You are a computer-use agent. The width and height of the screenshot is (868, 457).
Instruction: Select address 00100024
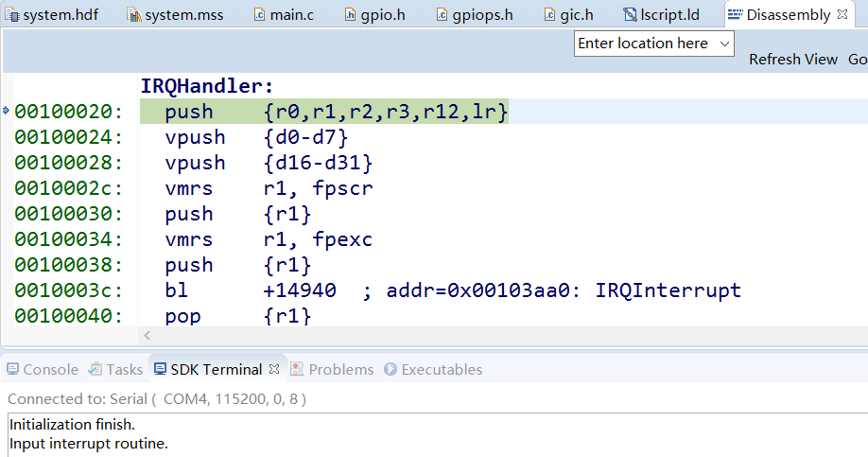point(69,137)
